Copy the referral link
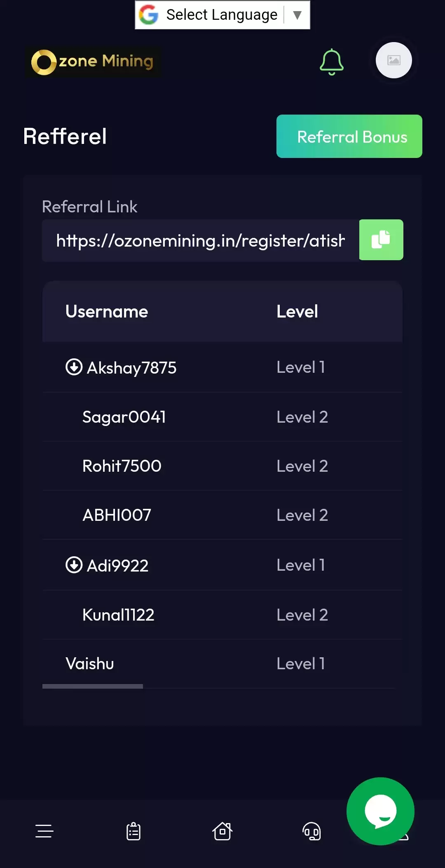Screen dimensions: 445x868 (x=381, y=240)
